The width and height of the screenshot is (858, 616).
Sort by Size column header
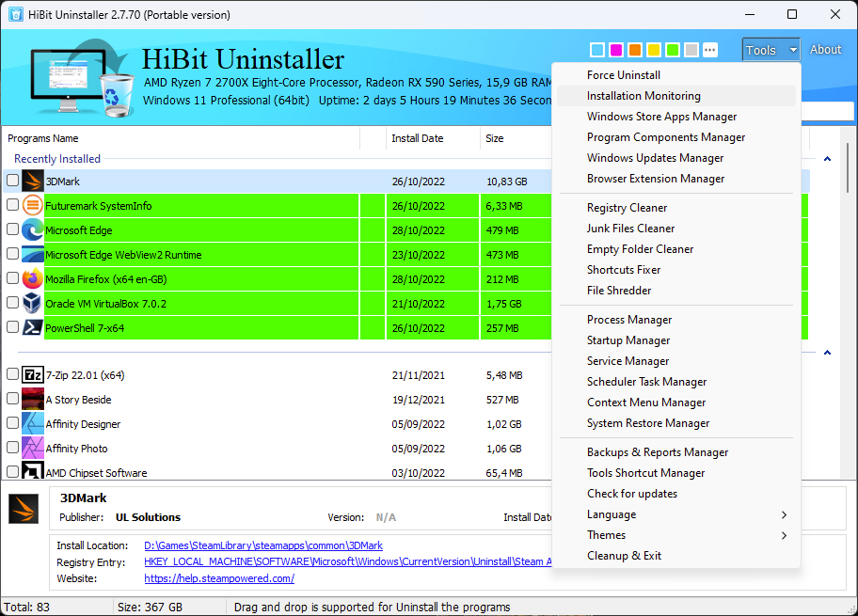coord(516,138)
